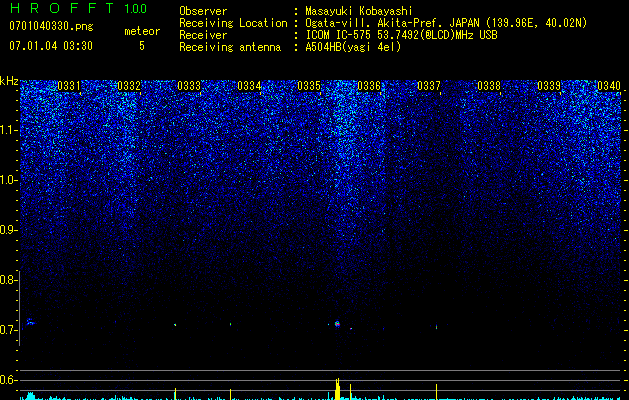Click the Receiving antenna label
The width and height of the screenshot is (629, 400).
click(x=230, y=47)
